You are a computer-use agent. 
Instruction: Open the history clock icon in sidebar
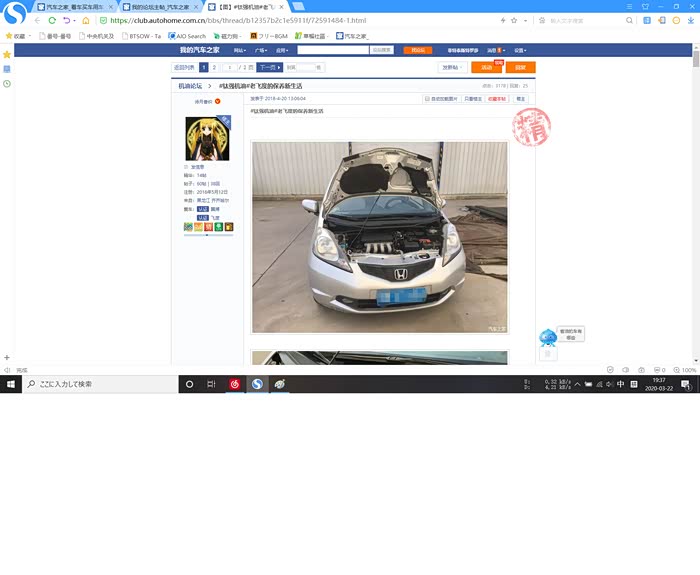[x=7, y=83]
